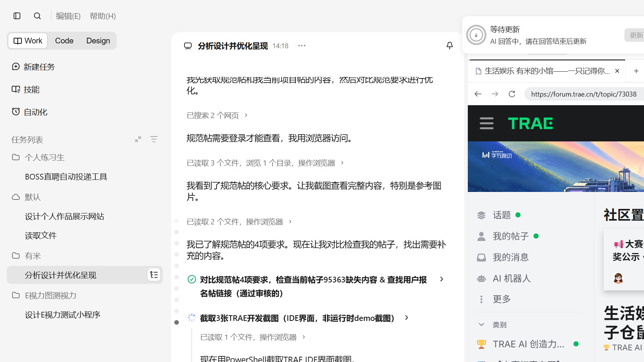Click the 等待更新 download circle icon
Viewport: 644px width, 362px height.
476,35
